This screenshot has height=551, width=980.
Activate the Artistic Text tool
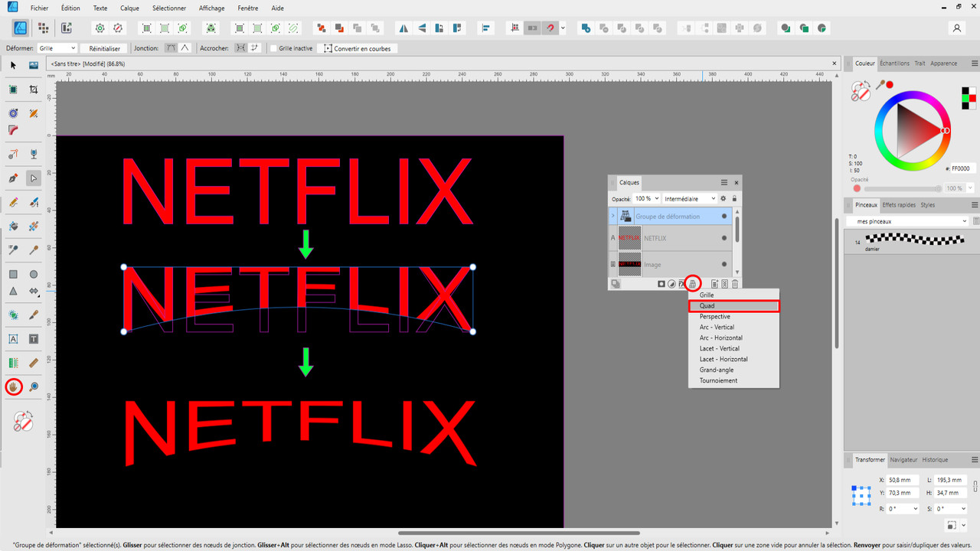tap(13, 339)
